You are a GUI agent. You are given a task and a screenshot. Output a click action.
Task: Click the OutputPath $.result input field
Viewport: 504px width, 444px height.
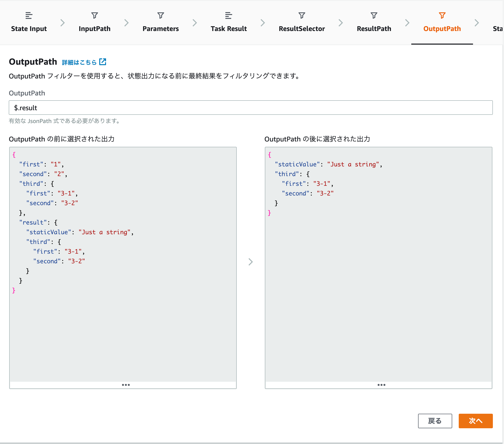[x=251, y=108]
